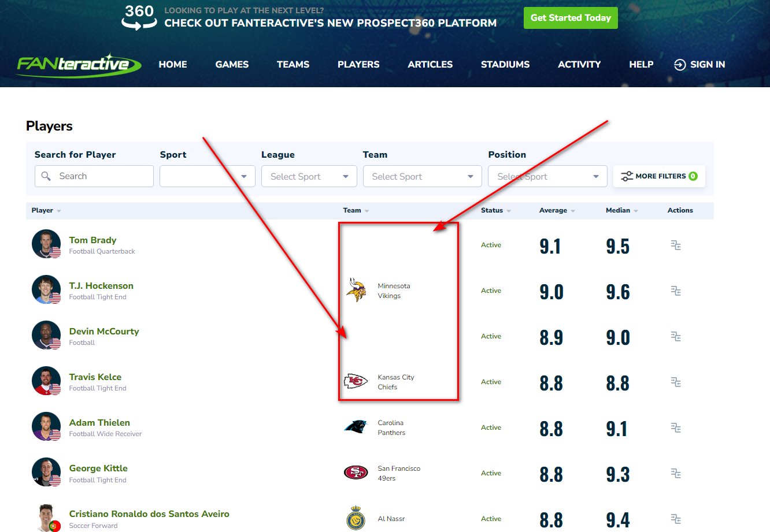The image size is (770, 532).
Task: Open compare action icon for Devin McCourty
Action: point(676,337)
